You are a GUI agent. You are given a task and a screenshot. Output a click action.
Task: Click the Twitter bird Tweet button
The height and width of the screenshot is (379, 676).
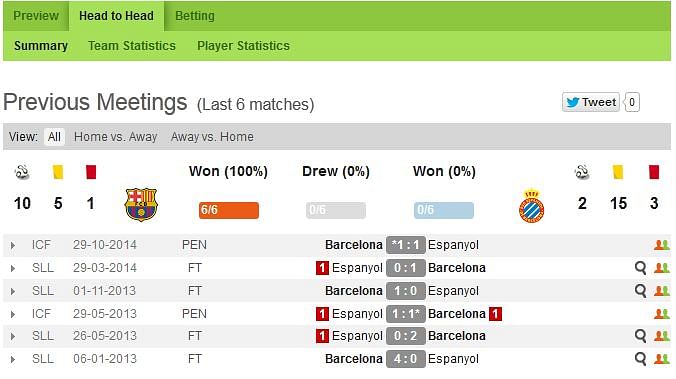(x=591, y=102)
